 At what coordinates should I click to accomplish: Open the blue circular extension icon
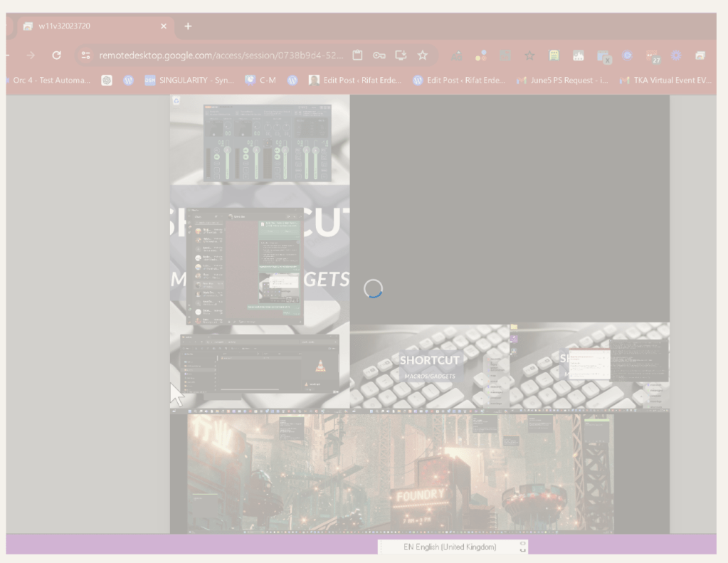627,56
